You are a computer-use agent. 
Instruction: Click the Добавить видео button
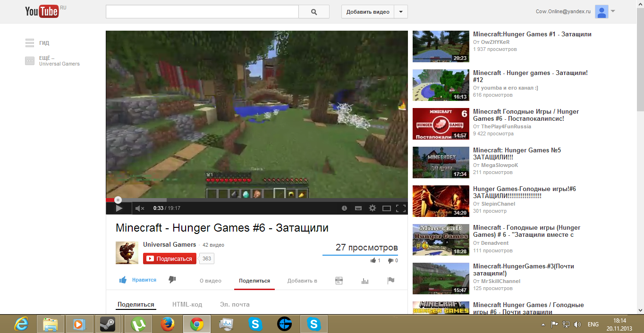368,12
